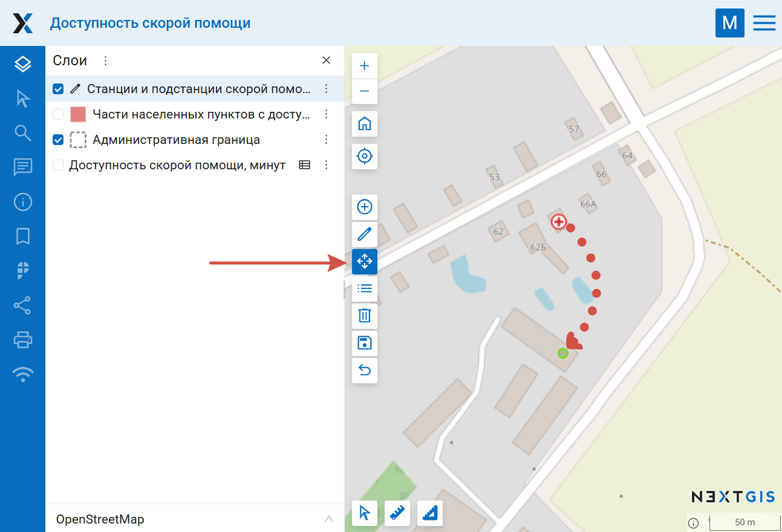Undo changes with the back arrow icon
The image size is (782, 532).
click(x=364, y=370)
